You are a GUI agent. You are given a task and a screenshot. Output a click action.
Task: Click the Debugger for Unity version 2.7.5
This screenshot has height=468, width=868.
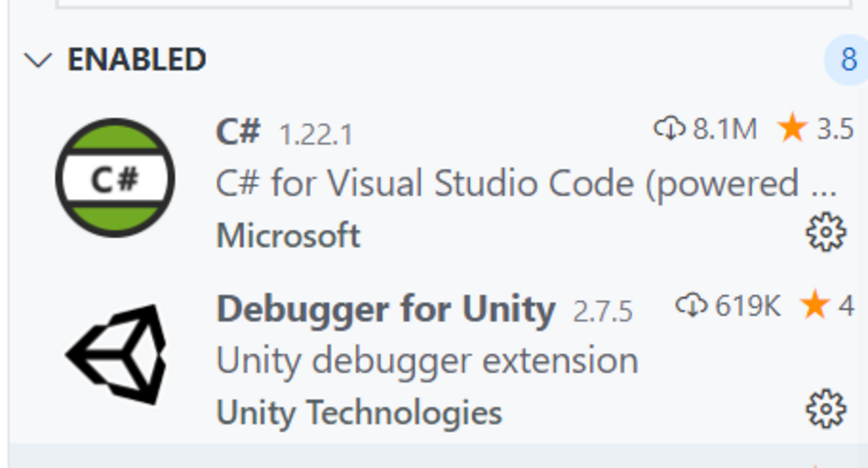click(x=603, y=312)
